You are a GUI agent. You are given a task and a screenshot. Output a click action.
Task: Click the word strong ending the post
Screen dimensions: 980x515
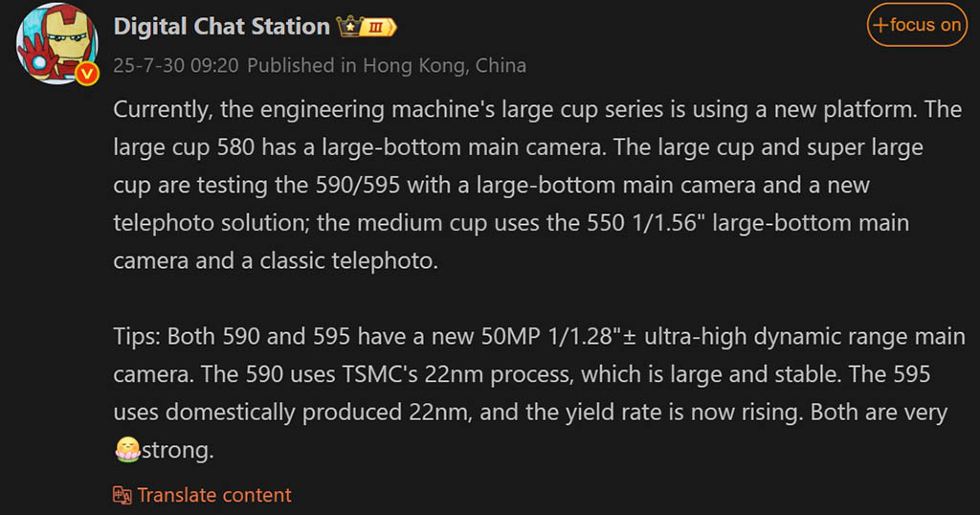(177, 451)
